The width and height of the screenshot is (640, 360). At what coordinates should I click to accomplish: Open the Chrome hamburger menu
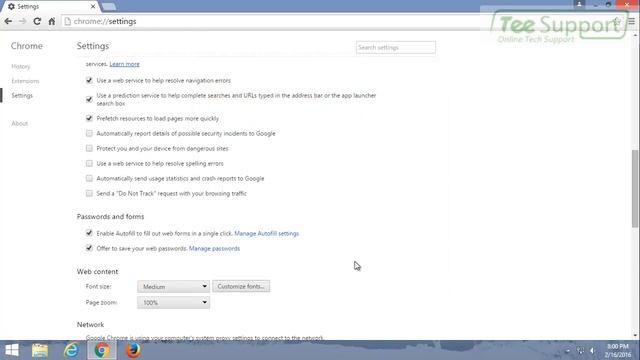631,21
